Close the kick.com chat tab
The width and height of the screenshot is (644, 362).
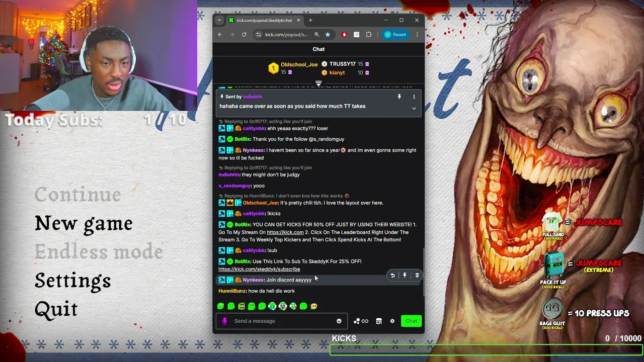(x=298, y=20)
